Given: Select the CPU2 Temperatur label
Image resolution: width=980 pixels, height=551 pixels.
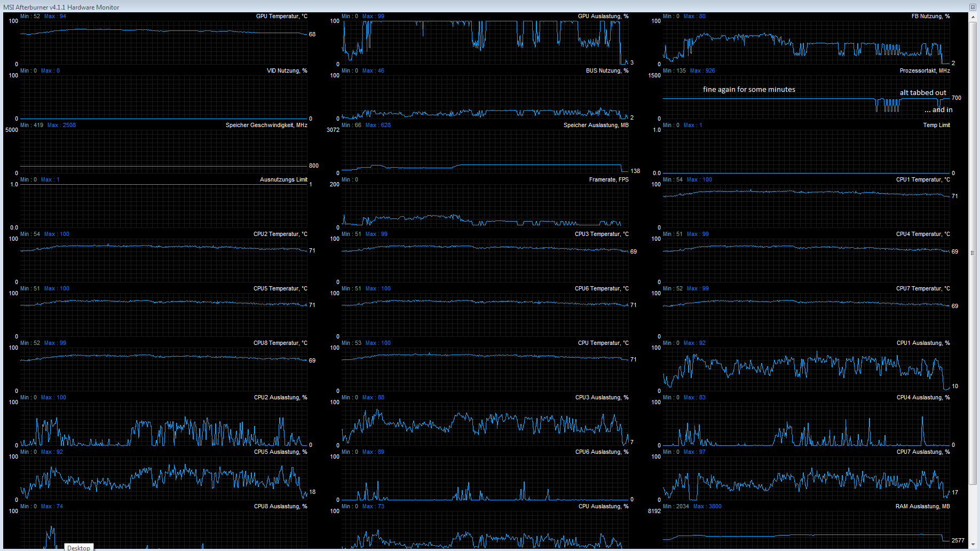Looking at the screenshot, I should click(280, 234).
